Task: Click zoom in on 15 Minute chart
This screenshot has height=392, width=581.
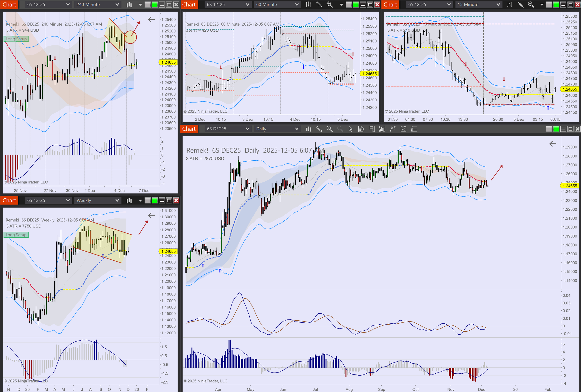Action: (x=531, y=4)
